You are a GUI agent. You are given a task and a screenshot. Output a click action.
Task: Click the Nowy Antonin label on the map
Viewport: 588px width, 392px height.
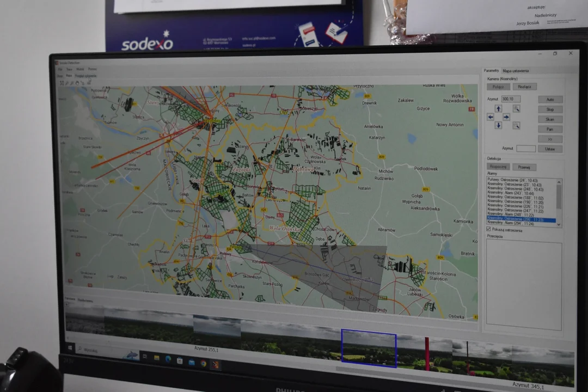[450, 125]
